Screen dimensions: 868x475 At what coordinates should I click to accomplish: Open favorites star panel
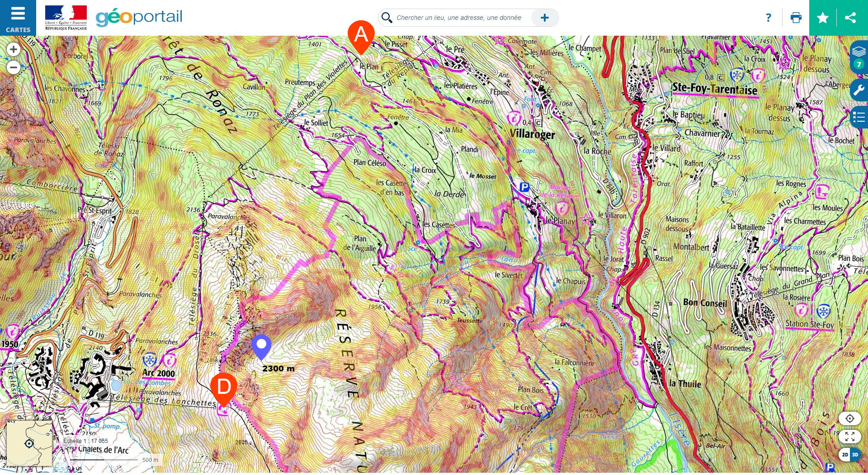[x=823, y=18]
